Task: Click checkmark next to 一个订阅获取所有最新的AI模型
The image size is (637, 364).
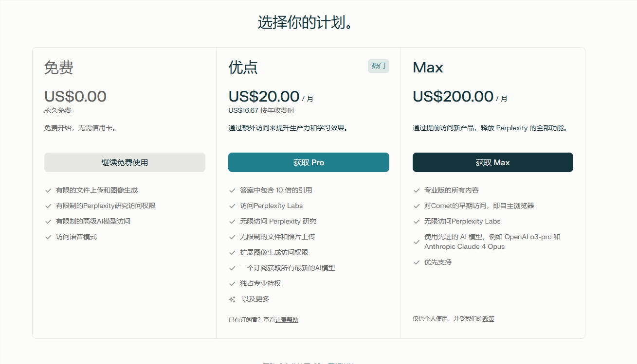Action: coord(232,268)
